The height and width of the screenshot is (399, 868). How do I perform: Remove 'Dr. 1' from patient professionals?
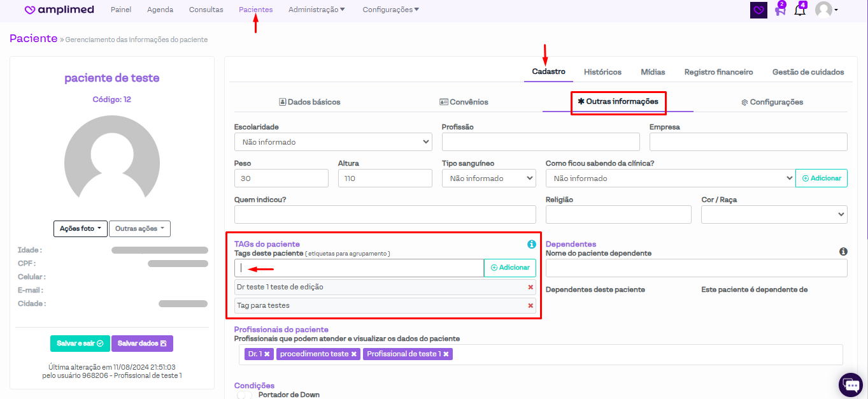(x=267, y=354)
